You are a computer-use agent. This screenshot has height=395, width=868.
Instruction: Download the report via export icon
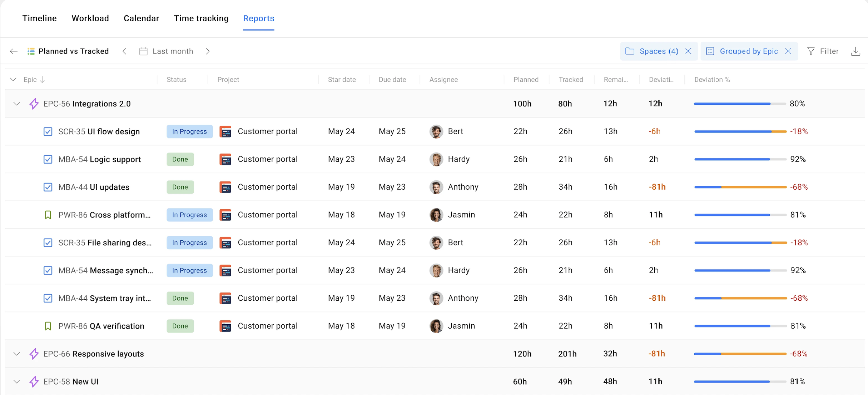tap(855, 51)
